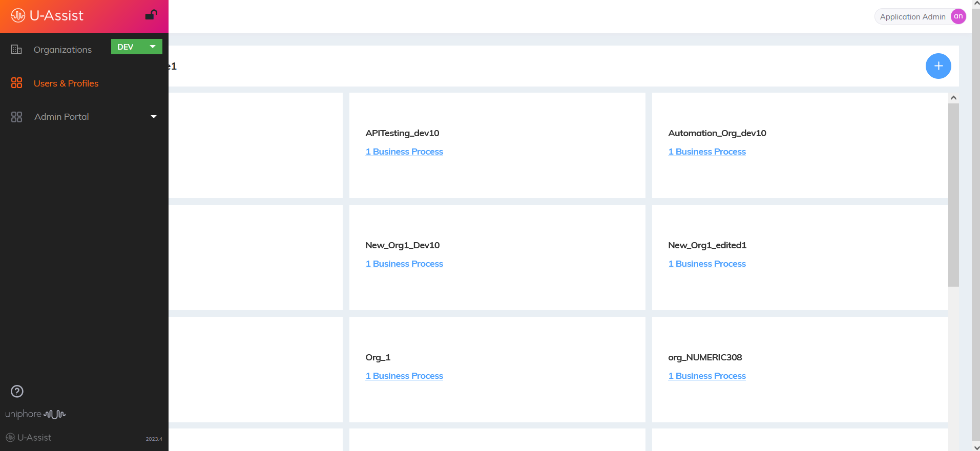This screenshot has height=451, width=980.
Task: Open Business Process link for org_NUMERIC308
Action: click(707, 376)
